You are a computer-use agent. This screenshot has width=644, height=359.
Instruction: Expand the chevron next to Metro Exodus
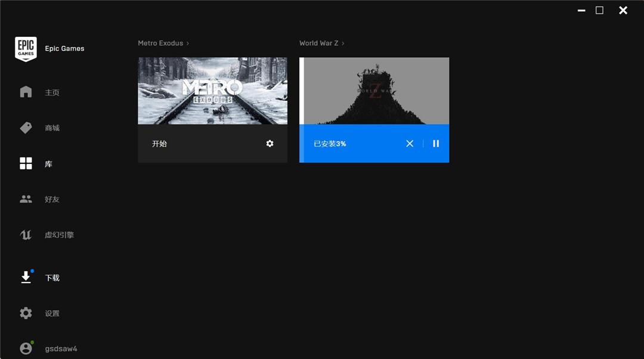click(188, 43)
